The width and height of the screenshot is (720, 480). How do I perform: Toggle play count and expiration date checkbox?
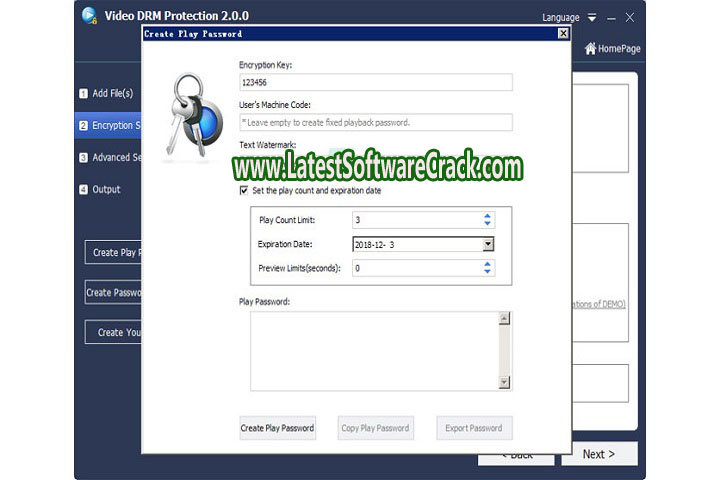(244, 190)
